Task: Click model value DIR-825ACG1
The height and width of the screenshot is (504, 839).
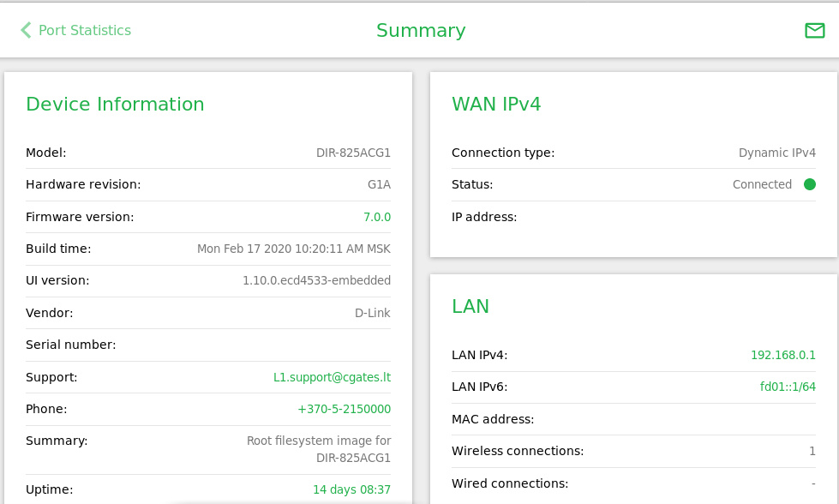Action: 353,153
